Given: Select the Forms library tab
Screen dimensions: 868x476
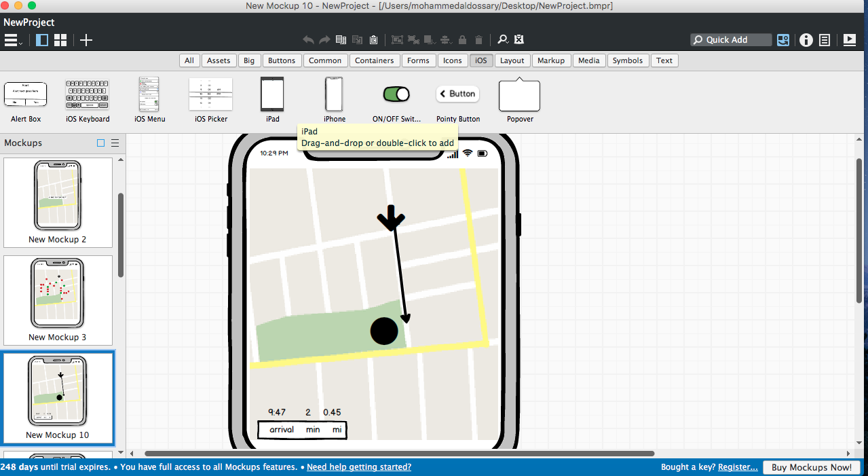Looking at the screenshot, I should [418, 60].
